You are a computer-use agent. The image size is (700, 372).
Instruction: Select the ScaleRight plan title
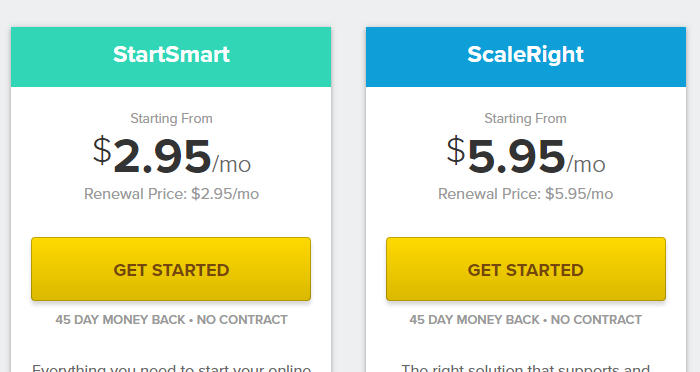tap(525, 54)
